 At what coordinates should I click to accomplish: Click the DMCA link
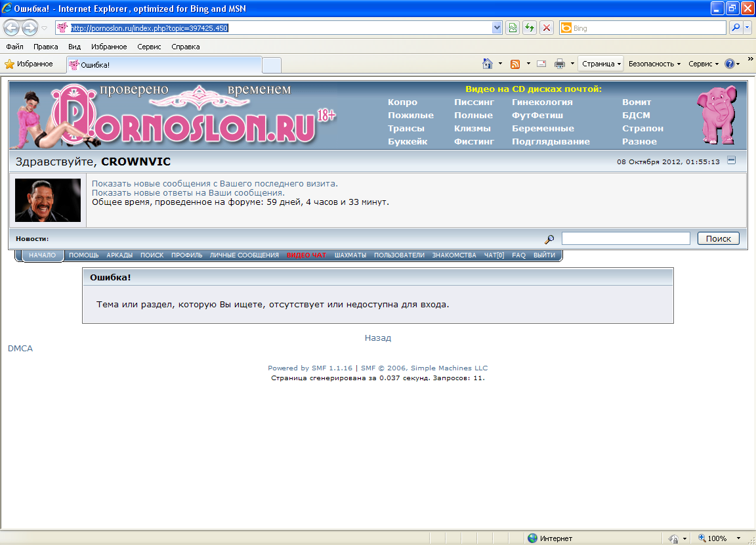[20, 349]
